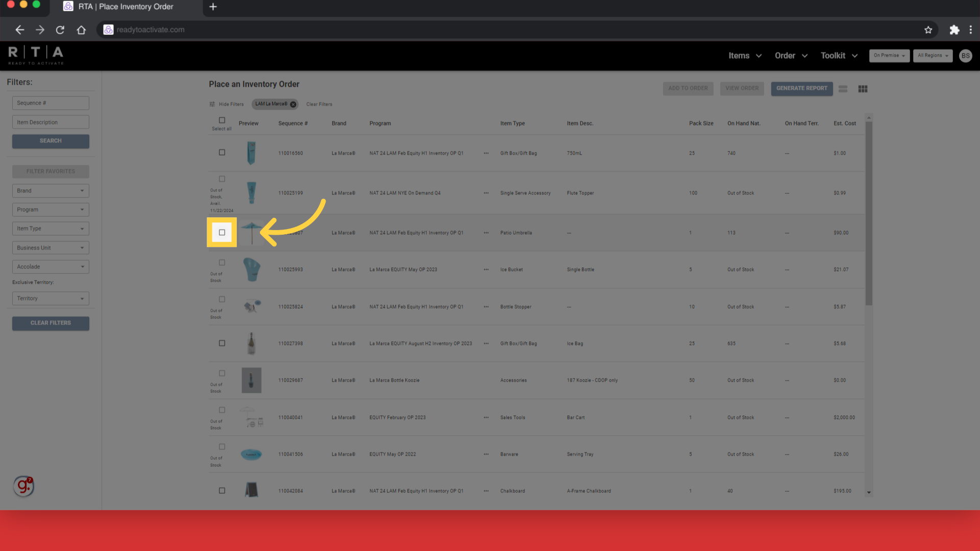Image resolution: width=980 pixels, height=551 pixels.
Task: Sort by Sequence # column header
Action: click(x=293, y=123)
